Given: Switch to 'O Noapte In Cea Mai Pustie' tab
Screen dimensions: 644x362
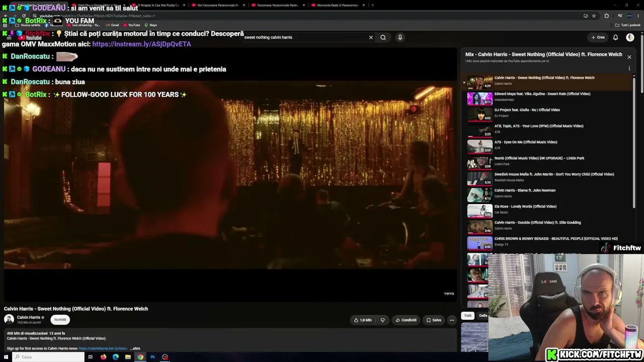Looking at the screenshot, I should coord(158,5).
